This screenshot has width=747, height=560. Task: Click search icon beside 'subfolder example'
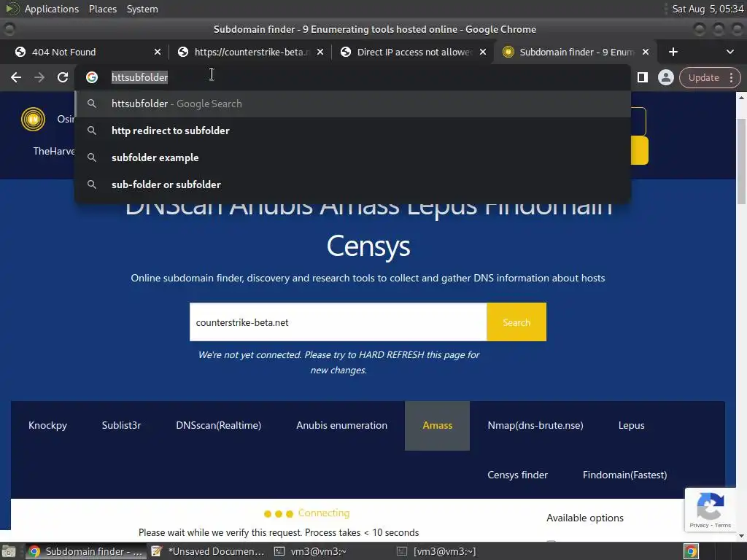point(91,157)
